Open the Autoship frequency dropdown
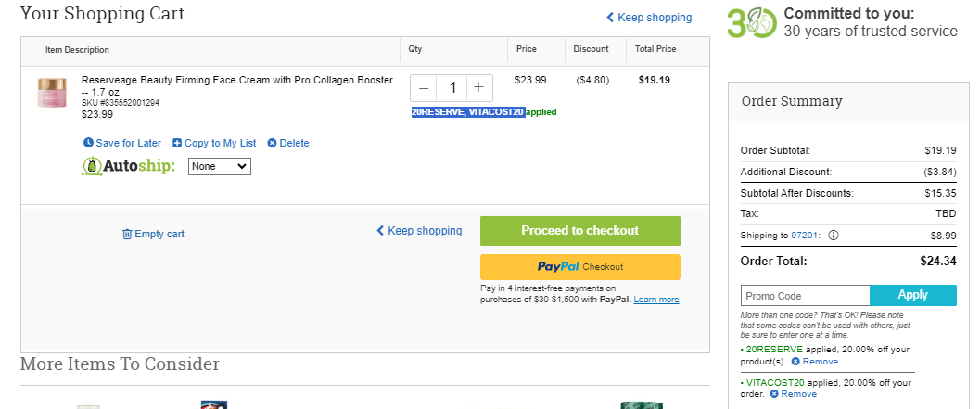980x409 pixels. click(220, 166)
